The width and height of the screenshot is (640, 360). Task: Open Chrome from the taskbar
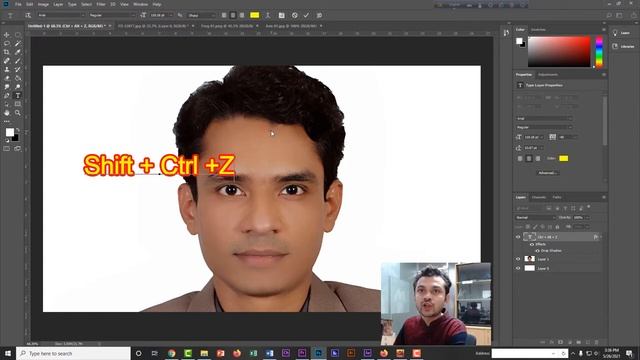click(x=171, y=353)
